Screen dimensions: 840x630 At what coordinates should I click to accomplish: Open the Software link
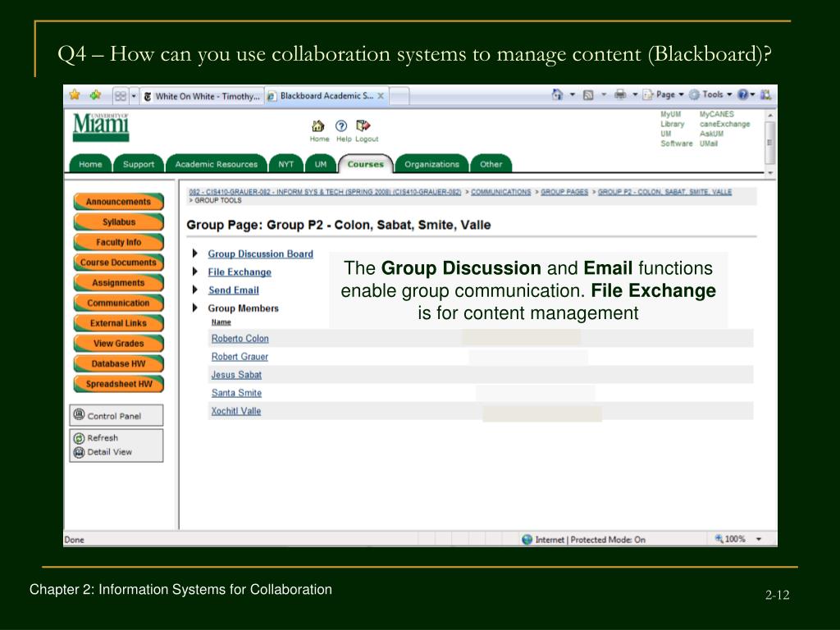[x=676, y=144]
